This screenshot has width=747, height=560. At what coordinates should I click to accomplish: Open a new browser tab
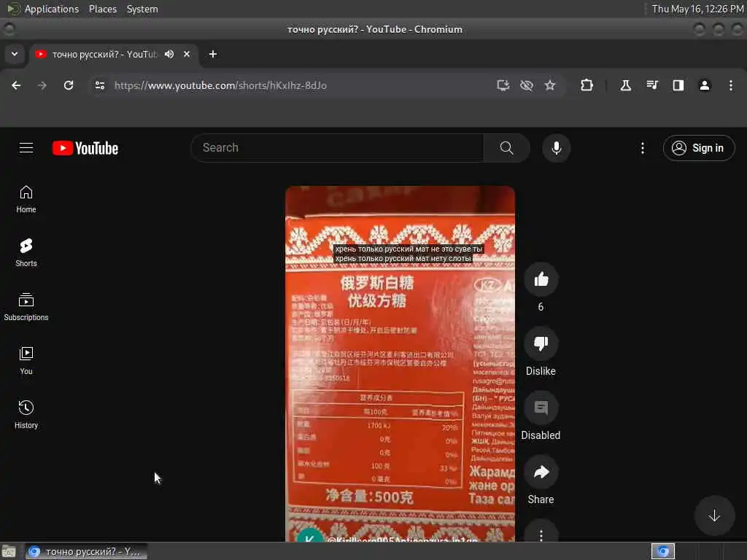pyautogui.click(x=213, y=54)
